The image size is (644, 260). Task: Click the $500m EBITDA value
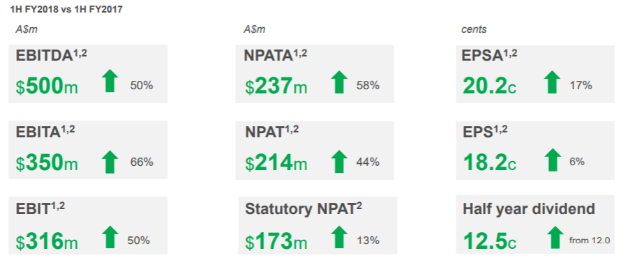pos(47,86)
